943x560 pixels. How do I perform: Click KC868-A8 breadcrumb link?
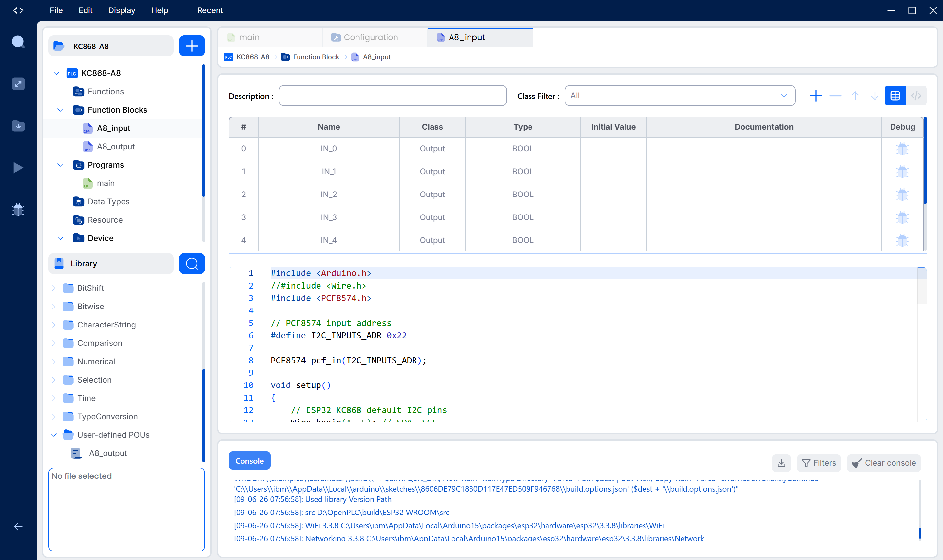click(x=253, y=57)
